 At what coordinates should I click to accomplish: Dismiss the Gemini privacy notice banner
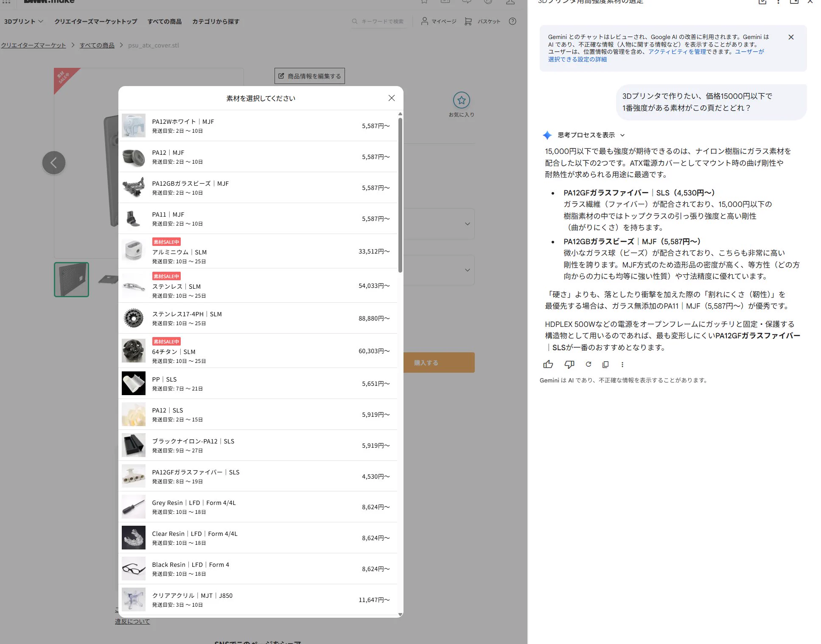[791, 37]
